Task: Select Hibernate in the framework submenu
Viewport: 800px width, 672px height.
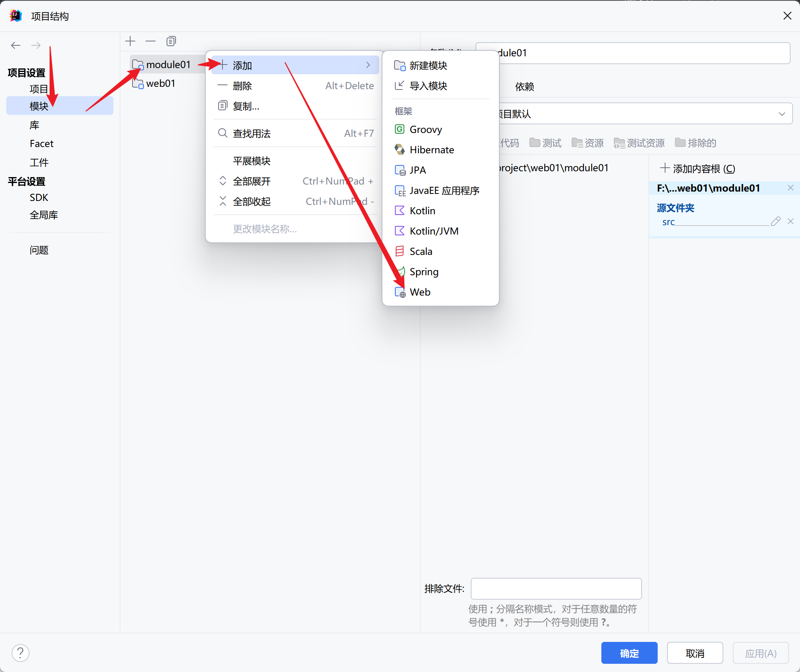Action: pyautogui.click(x=431, y=150)
